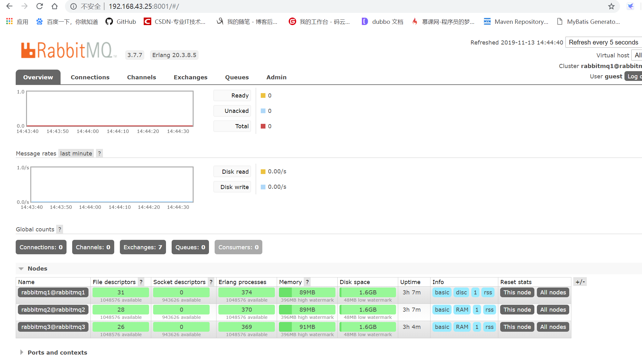Open the rabbitmq2@rabbitmq2 node link
The image size is (642, 364).
(x=53, y=309)
